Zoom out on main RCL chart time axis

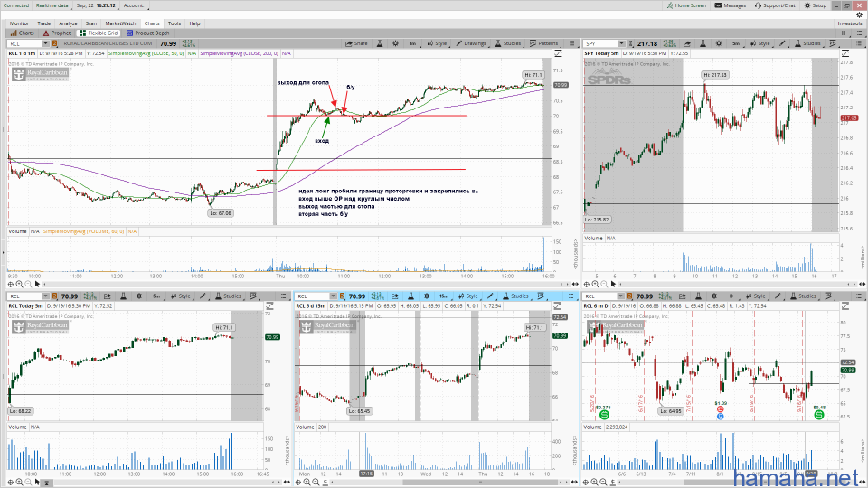pyautogui.click(x=28, y=284)
